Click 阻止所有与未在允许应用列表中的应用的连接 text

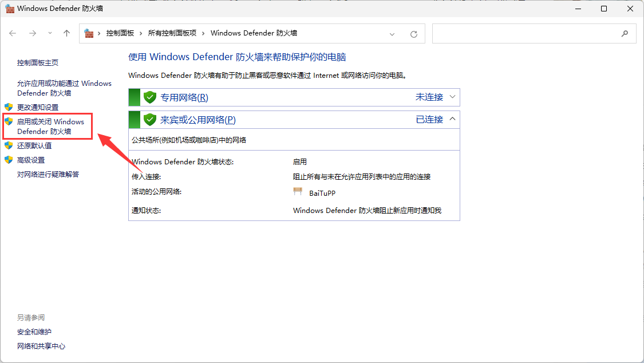click(362, 176)
